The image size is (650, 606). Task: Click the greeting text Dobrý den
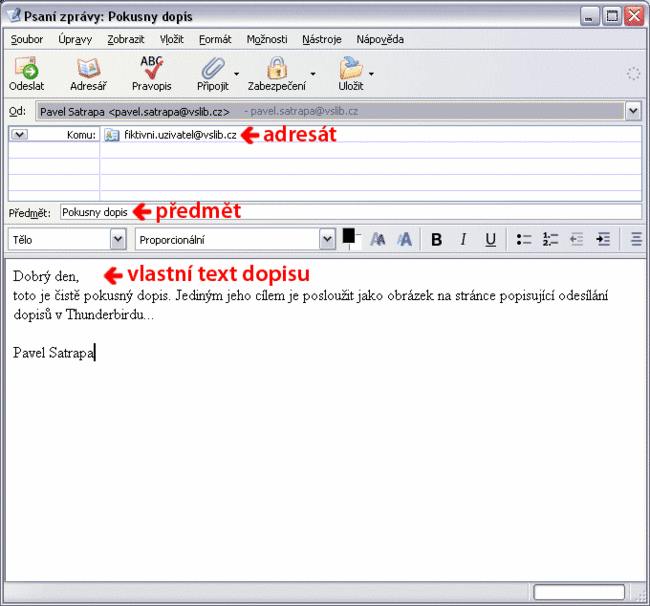tap(46, 276)
